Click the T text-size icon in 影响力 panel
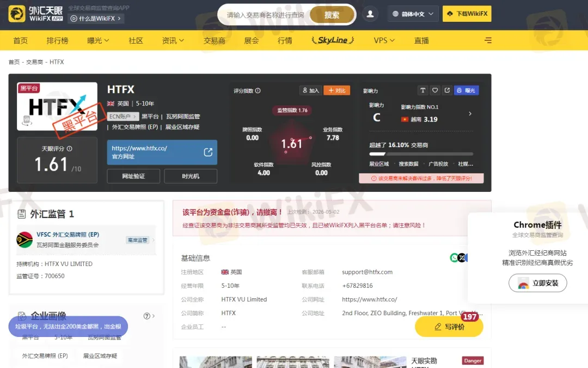Screen dimensions: 588x368 [x=422, y=90]
